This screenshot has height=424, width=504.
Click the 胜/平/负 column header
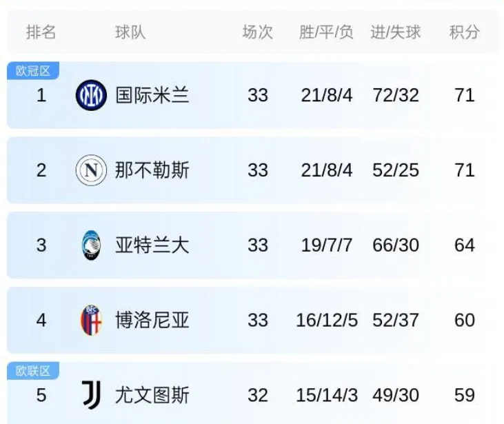click(326, 32)
